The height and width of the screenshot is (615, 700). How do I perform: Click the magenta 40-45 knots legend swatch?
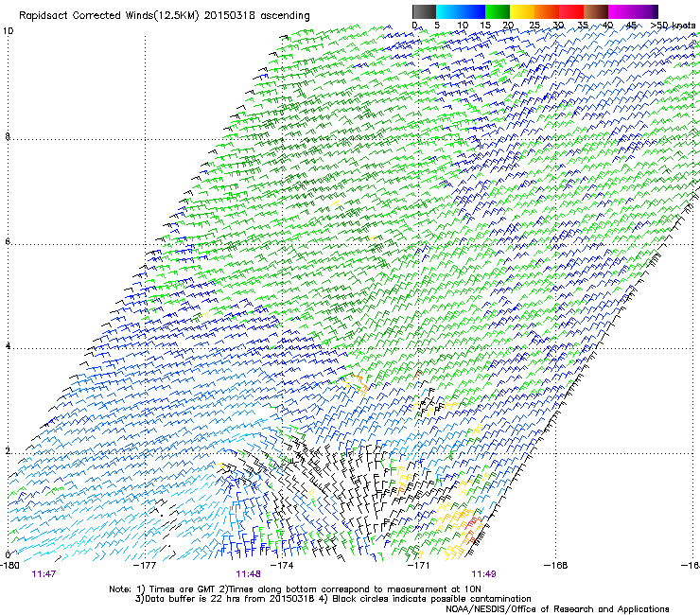[621, 11]
